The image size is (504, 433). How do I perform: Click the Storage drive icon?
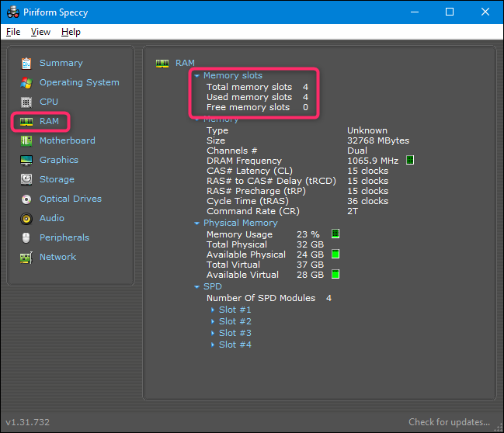point(26,179)
